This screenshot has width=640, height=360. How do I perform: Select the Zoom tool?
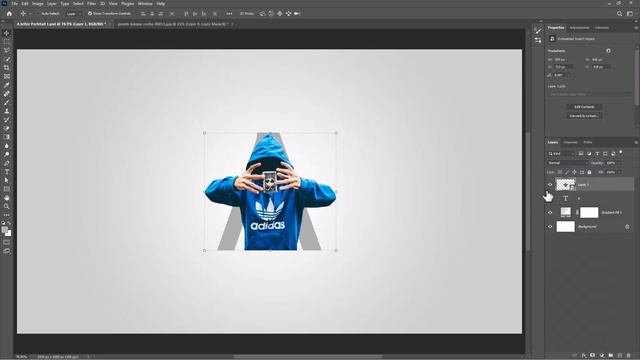7,206
